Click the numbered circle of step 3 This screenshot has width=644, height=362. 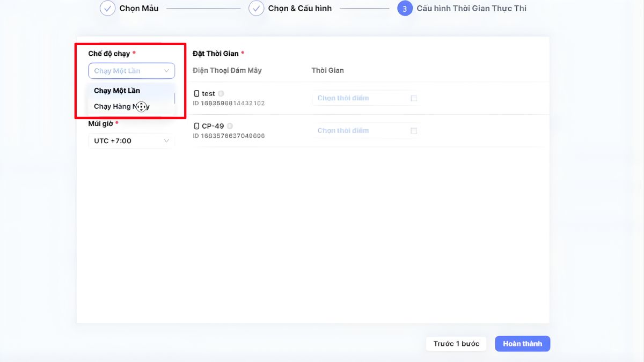pos(405,8)
